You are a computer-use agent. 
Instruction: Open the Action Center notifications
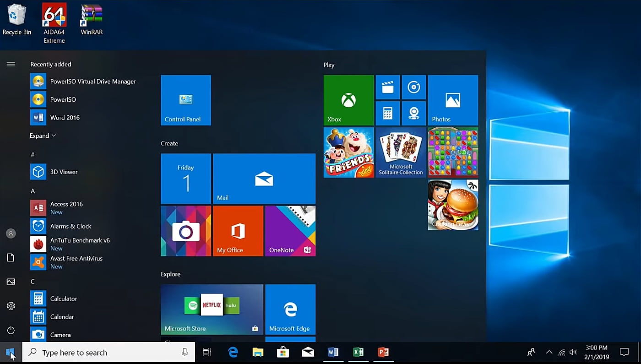pos(624,352)
